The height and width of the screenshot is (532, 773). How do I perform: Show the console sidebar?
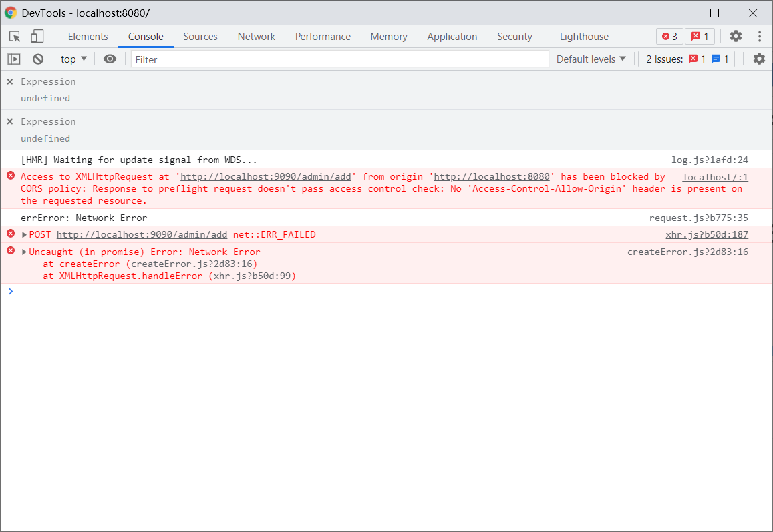point(14,59)
